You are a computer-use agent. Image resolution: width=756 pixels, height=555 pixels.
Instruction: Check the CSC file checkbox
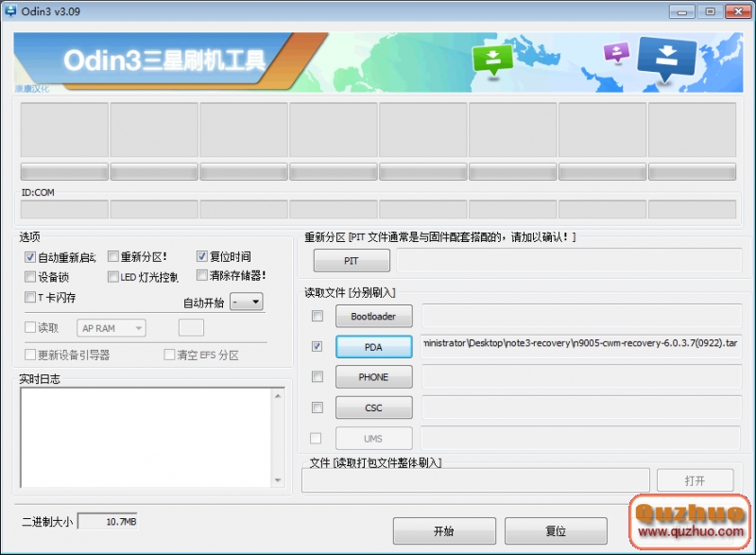[x=318, y=408]
